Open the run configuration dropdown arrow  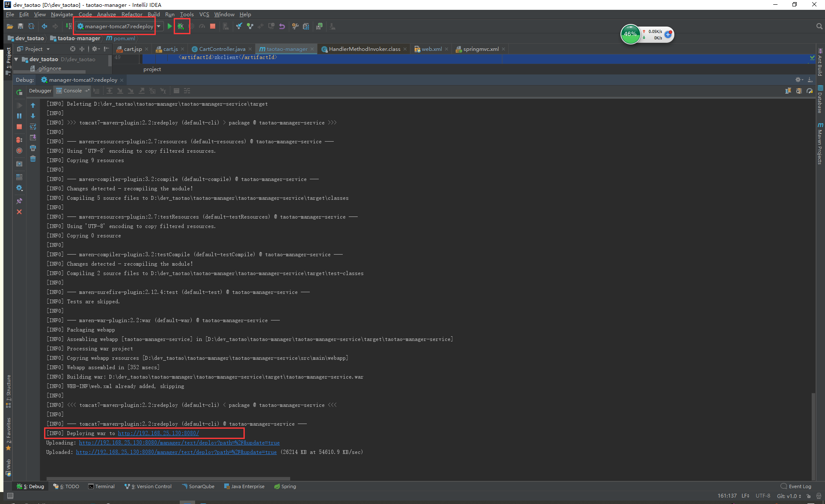(x=159, y=26)
